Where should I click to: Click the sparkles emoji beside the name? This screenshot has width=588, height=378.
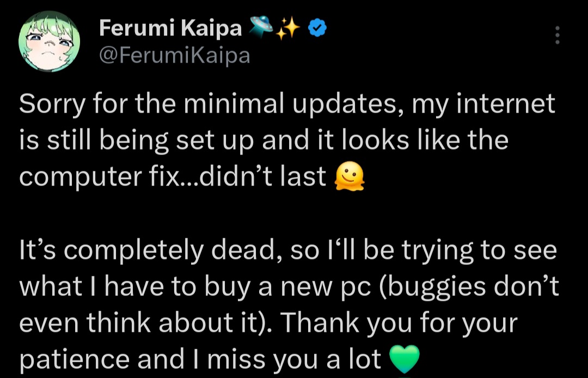point(287,28)
